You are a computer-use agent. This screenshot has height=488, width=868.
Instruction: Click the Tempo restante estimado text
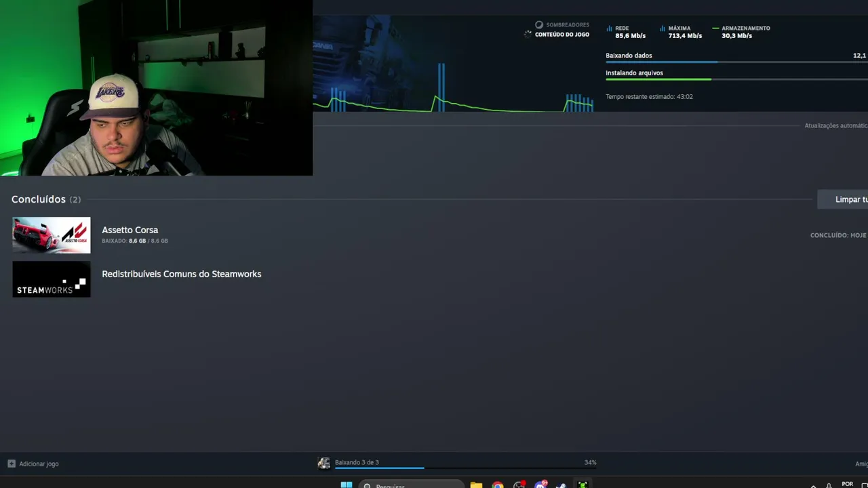[649, 96]
